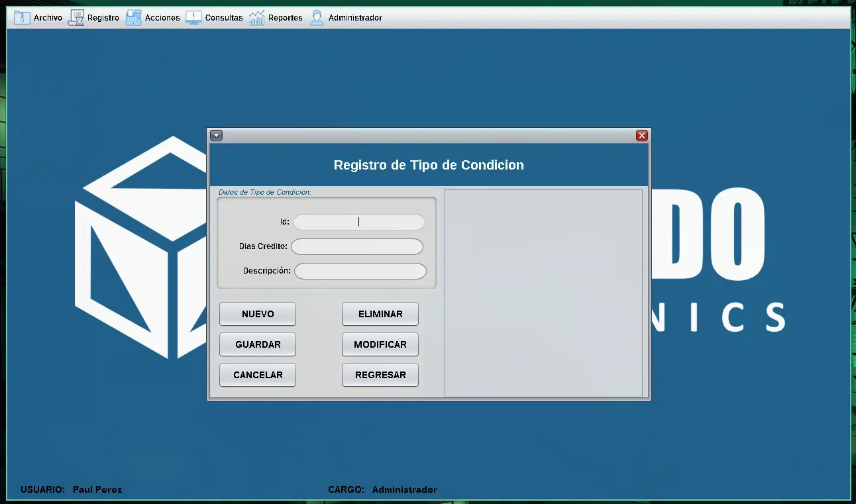This screenshot has width=856, height=504.
Task: Close the Registro de Tipo de Condicion dialog
Action: [641, 135]
